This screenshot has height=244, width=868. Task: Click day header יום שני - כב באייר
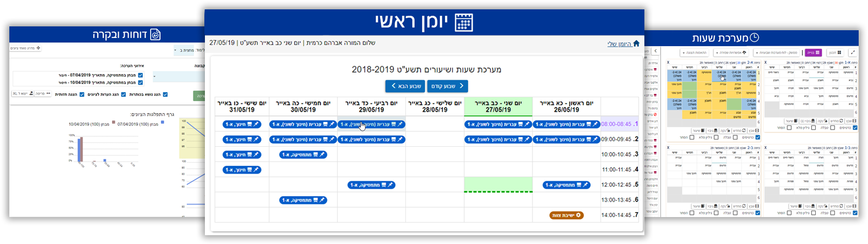point(498,107)
